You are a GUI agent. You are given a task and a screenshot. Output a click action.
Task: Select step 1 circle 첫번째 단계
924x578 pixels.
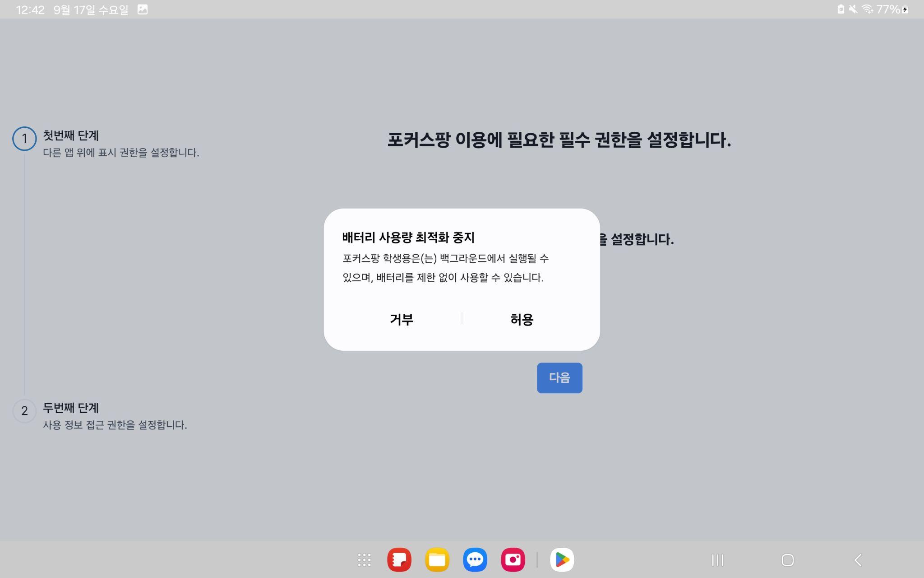(x=24, y=139)
